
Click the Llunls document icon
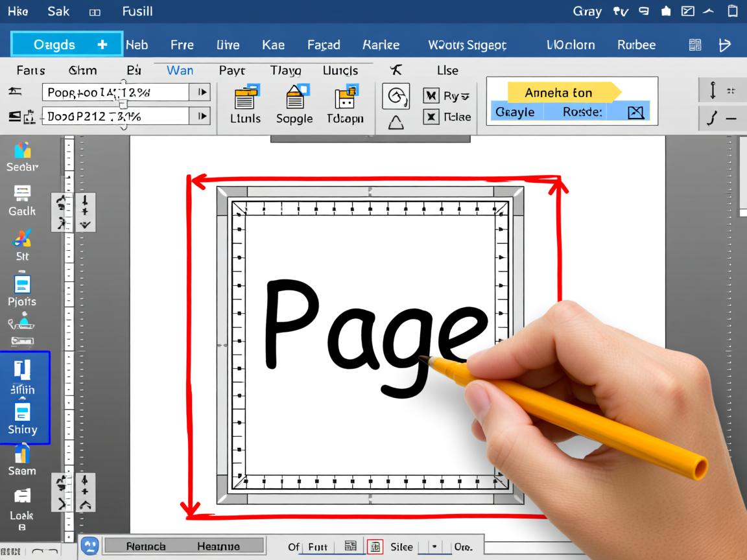click(245, 97)
